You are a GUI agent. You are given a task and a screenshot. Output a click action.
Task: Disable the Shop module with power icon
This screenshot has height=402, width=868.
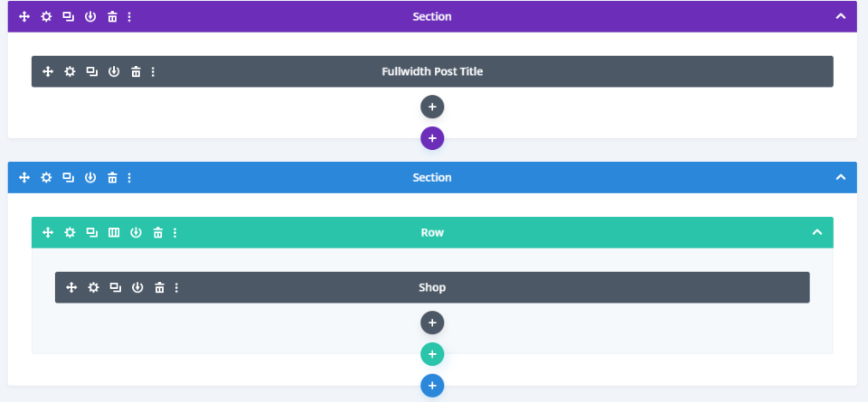coord(137,287)
